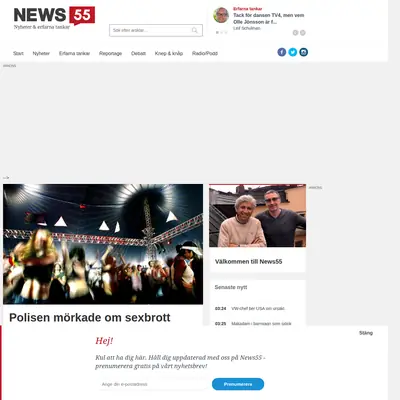
Task: Click the newsletter e-mail address field
Action: point(153,384)
